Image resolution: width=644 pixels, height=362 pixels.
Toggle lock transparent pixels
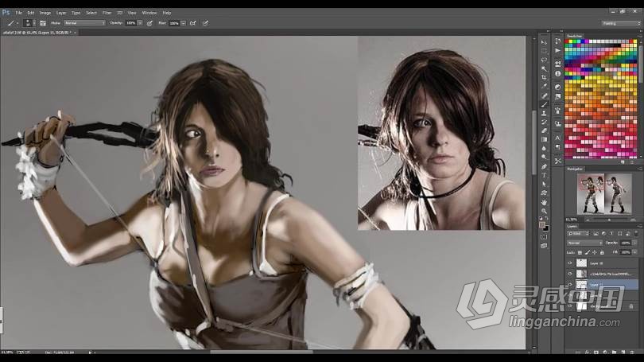pos(580,252)
